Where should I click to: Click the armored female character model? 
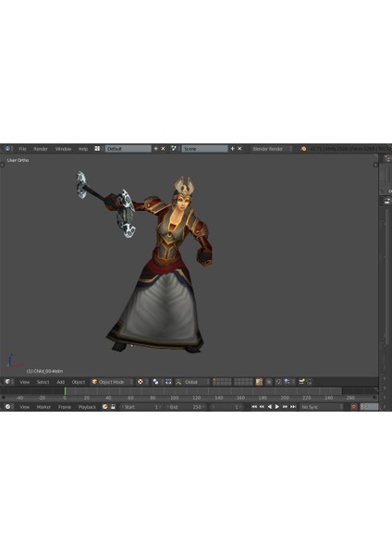(x=166, y=269)
